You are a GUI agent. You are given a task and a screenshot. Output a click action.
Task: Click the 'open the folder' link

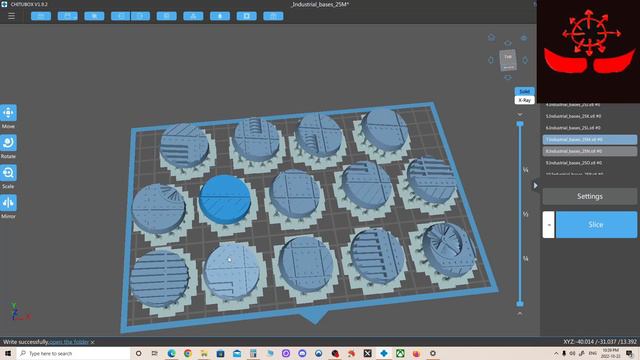tap(69, 342)
